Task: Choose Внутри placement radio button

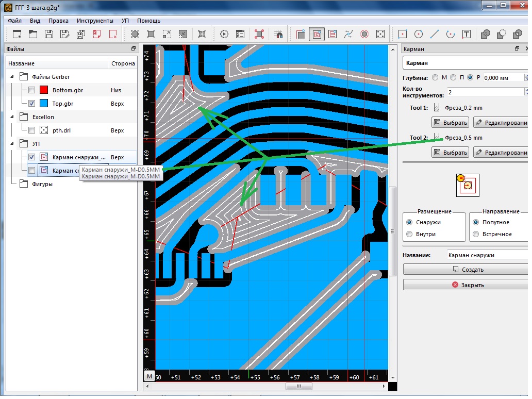Action: click(x=409, y=235)
